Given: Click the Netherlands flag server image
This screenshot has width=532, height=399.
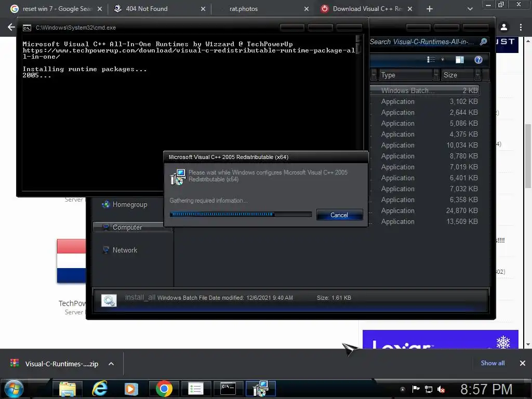Looking at the screenshot, I should pos(71,261).
